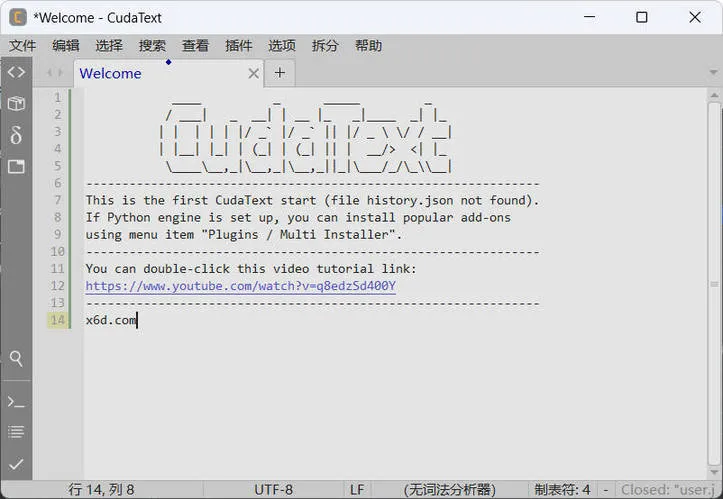Open the 编辑 menu
723x499 pixels.
65,46
